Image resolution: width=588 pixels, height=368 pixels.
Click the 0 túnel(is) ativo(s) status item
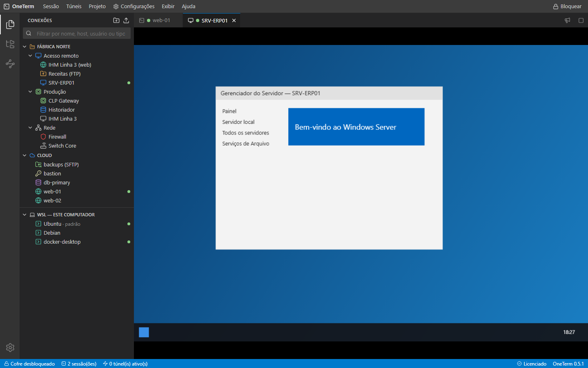[x=125, y=364]
